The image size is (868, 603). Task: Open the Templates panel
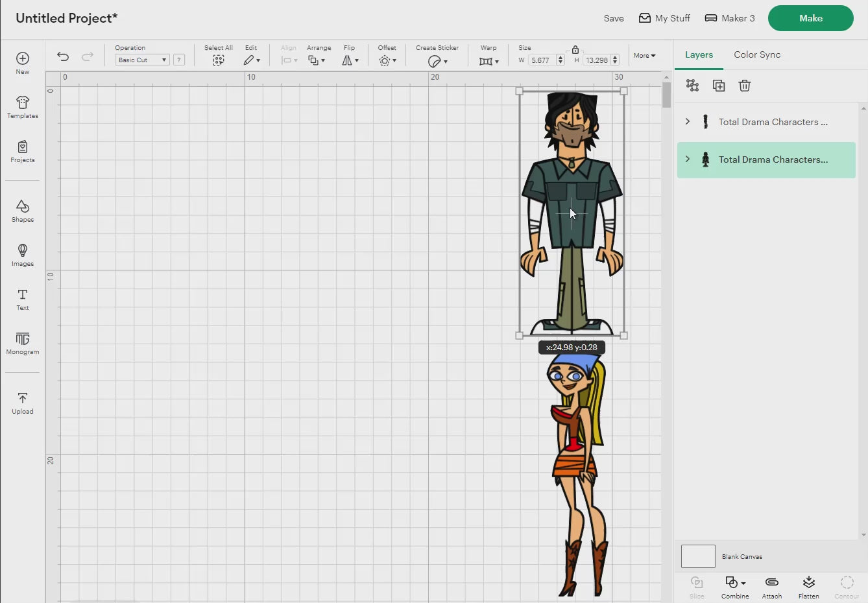click(x=23, y=107)
